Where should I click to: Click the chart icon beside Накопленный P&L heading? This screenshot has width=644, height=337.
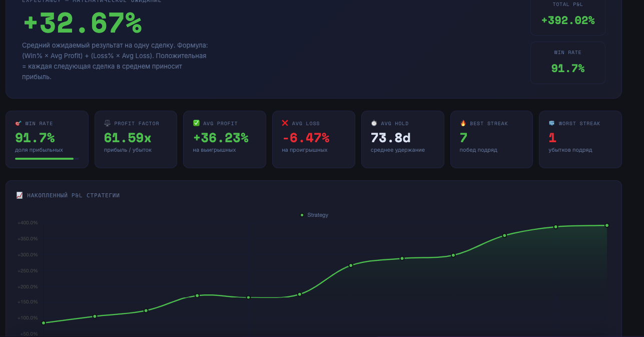click(x=20, y=195)
